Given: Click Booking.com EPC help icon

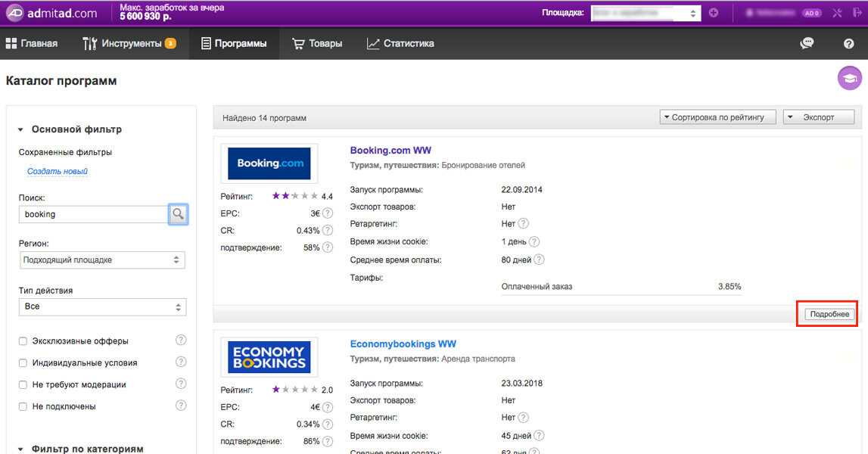Looking at the screenshot, I should (x=328, y=213).
